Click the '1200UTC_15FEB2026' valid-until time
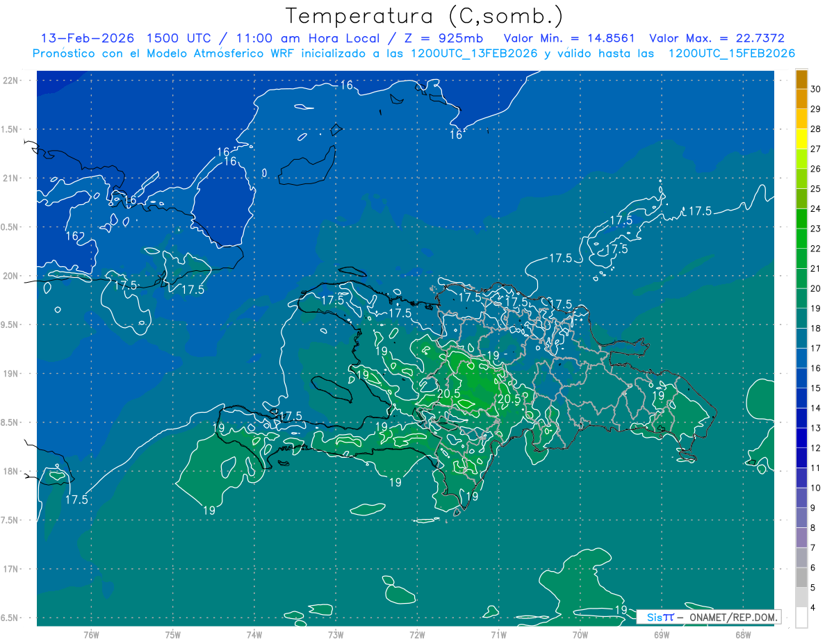The width and height of the screenshot is (834, 644). (x=732, y=53)
